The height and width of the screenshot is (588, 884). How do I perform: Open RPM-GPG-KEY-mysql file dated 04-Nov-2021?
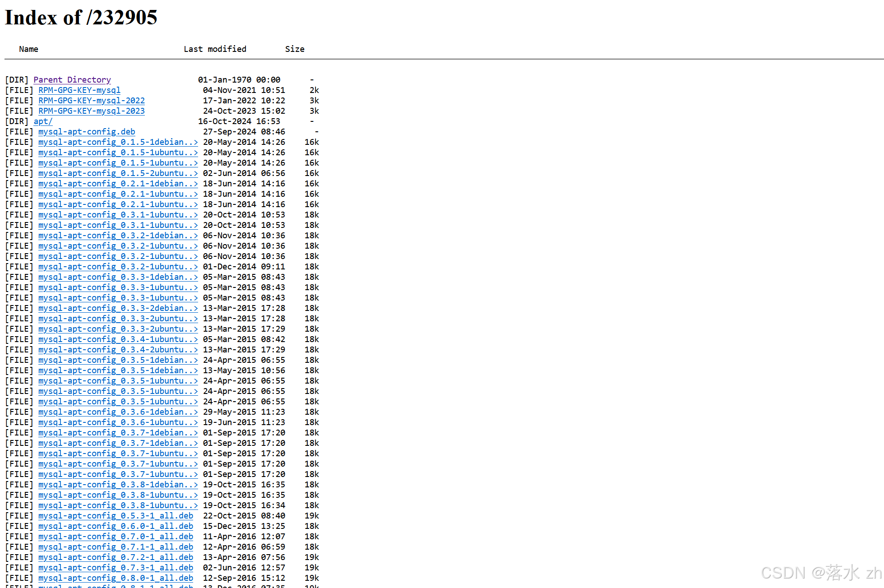tap(79, 90)
